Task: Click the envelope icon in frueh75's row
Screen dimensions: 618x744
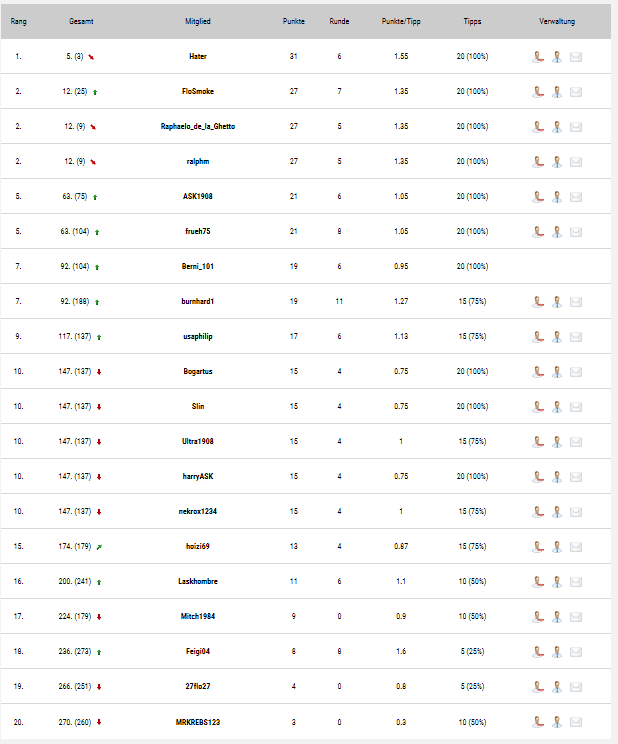Action: [x=576, y=232]
